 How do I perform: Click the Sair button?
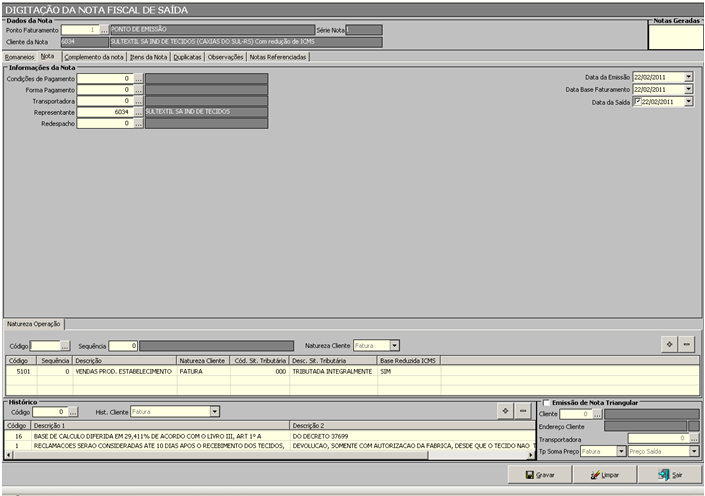[670, 475]
